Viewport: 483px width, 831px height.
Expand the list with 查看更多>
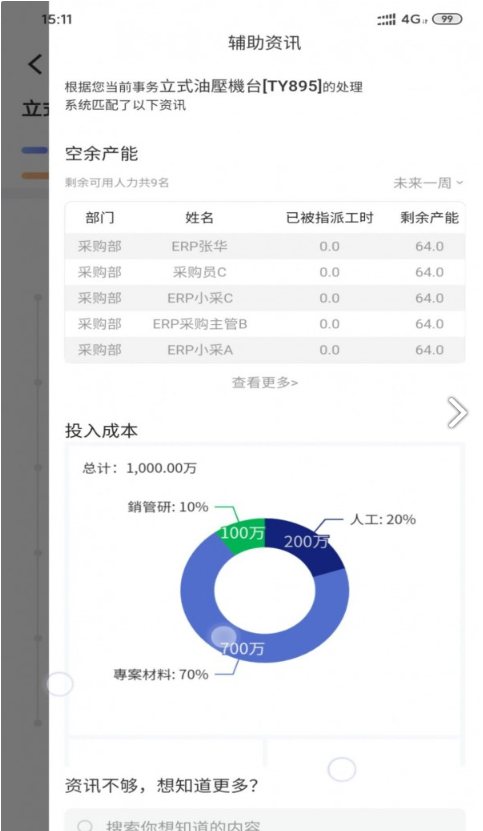tap(265, 382)
